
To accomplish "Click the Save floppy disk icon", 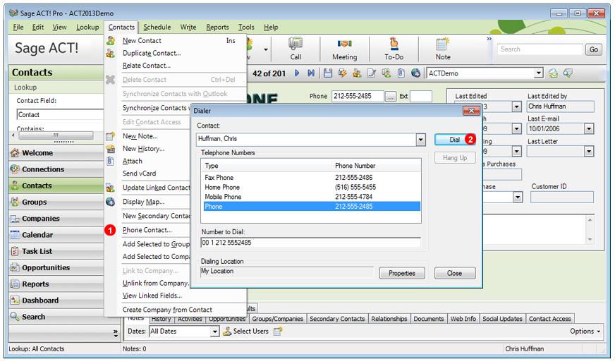I will (328, 73).
